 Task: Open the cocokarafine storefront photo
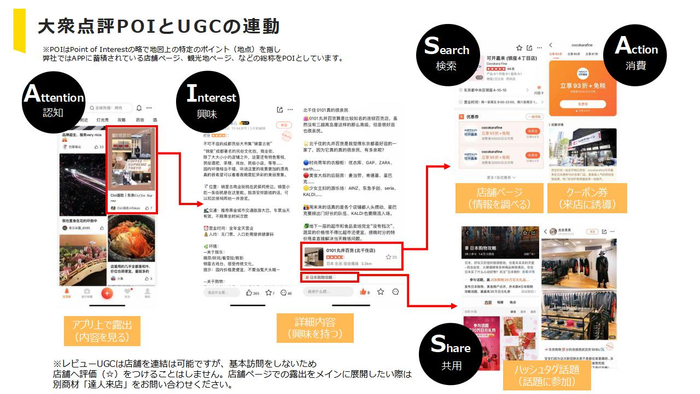[x=583, y=148]
